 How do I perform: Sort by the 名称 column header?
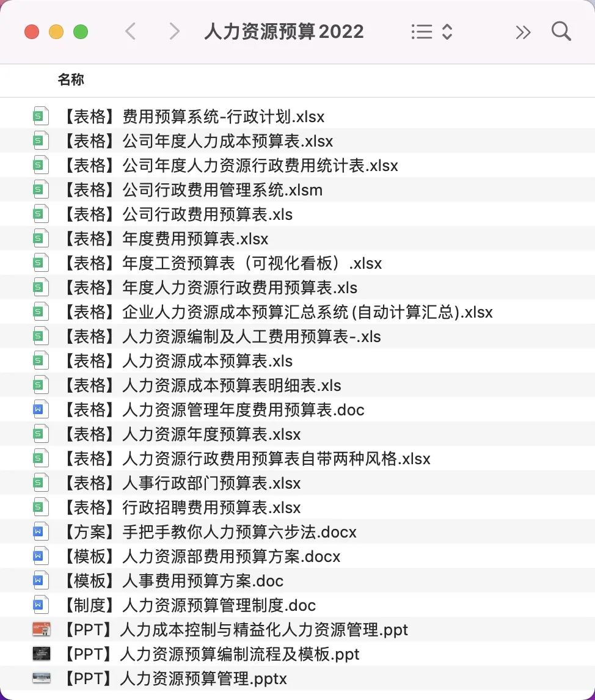70,79
